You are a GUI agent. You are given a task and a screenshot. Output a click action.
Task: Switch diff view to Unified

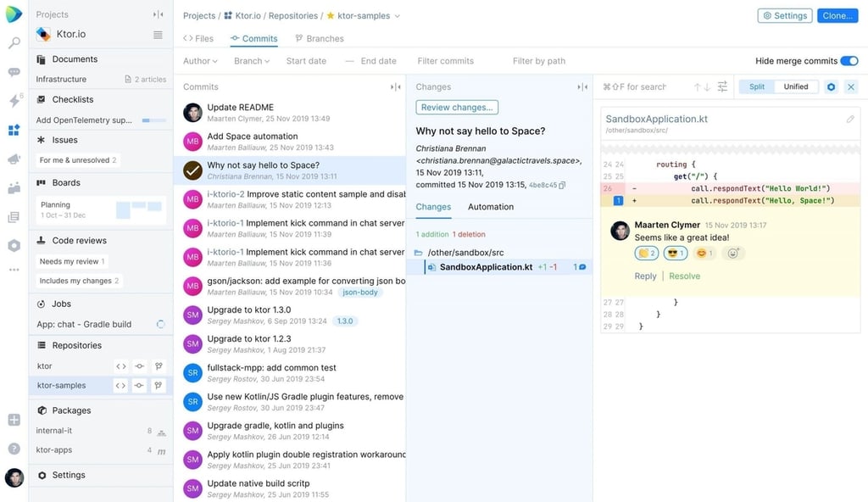[795, 86]
